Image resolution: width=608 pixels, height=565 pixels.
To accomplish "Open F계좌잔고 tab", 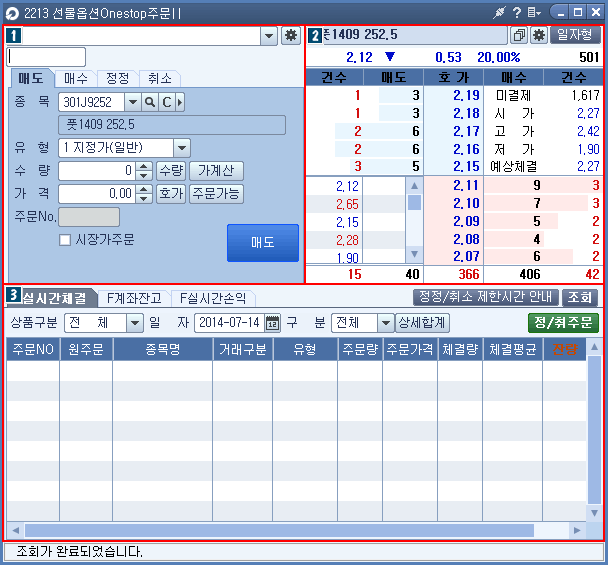I will 134,298.
